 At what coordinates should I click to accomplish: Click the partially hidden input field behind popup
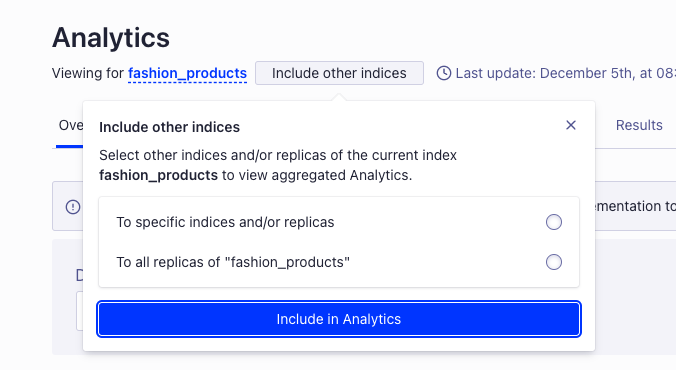(x=80, y=311)
